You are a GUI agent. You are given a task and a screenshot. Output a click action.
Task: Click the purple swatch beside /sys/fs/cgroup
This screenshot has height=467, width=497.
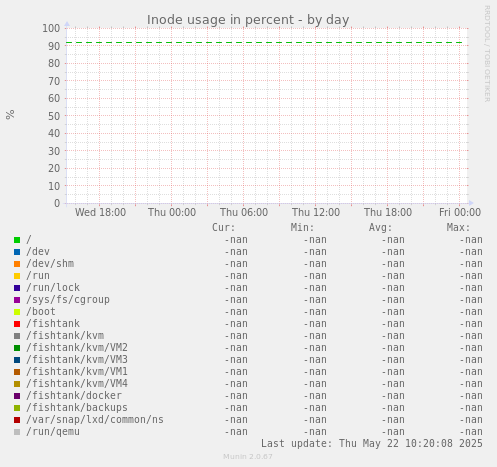tap(17, 300)
